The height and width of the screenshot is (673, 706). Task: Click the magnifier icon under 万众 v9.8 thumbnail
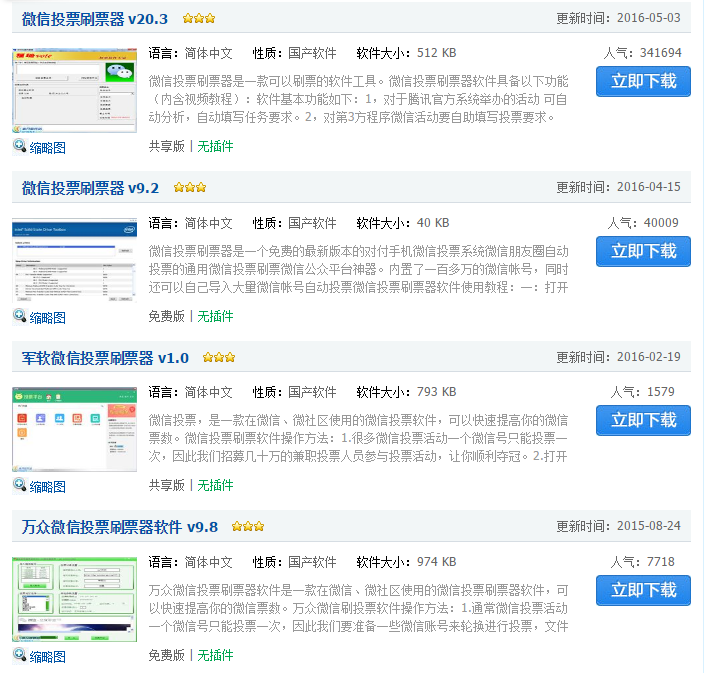(x=19, y=655)
